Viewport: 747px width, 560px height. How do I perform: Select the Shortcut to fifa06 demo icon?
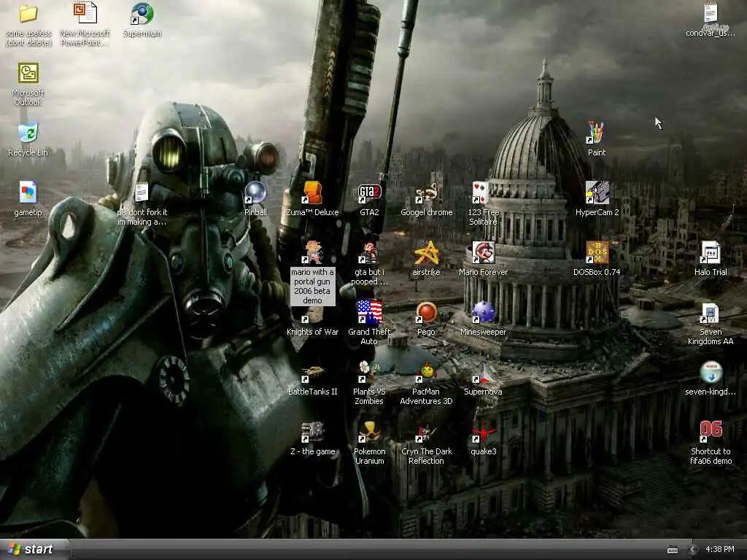coord(711,432)
